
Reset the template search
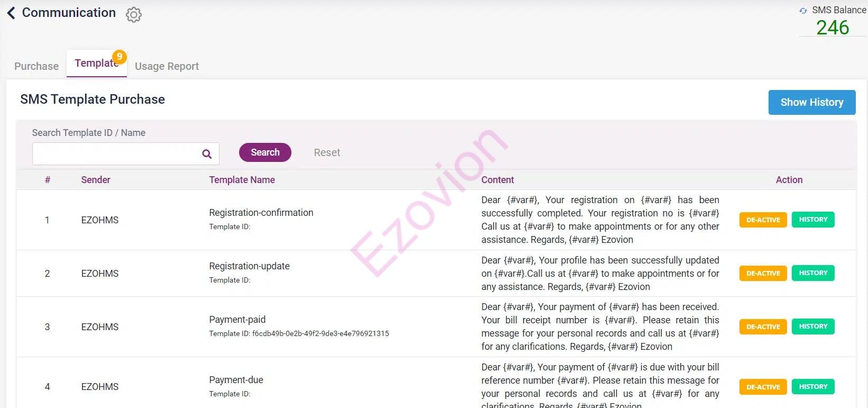327,152
